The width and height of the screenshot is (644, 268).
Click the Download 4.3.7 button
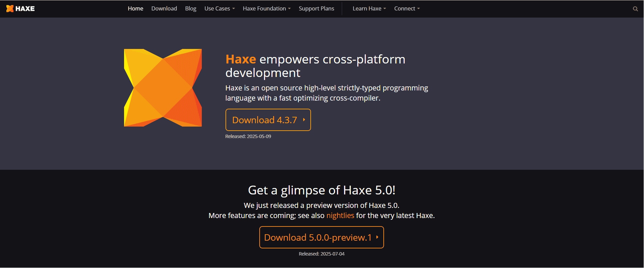click(x=268, y=120)
